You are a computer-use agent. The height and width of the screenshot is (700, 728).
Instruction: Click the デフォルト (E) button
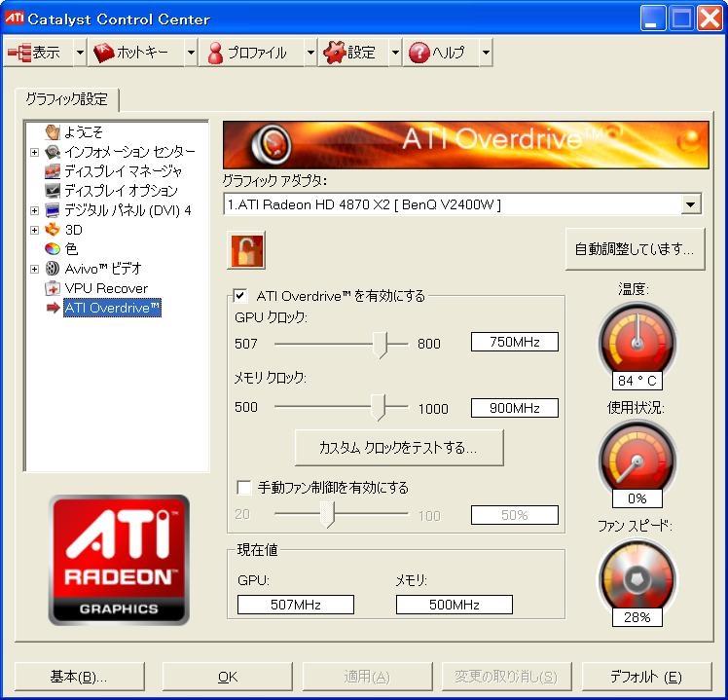click(x=646, y=677)
